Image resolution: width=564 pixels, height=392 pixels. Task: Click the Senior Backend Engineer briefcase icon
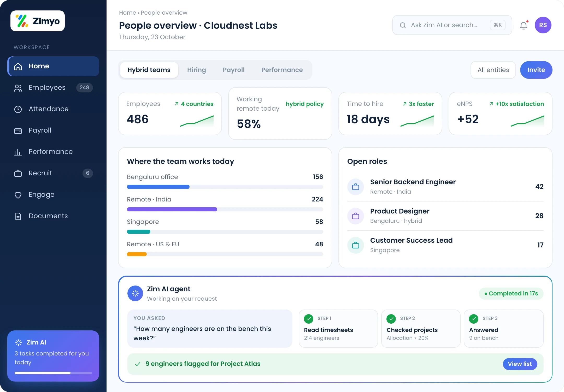click(x=356, y=187)
